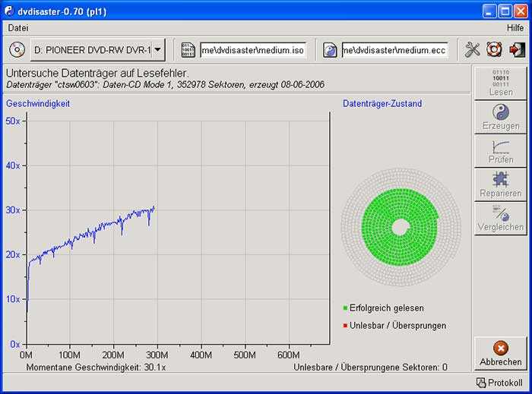Click the 300M axis label
The height and width of the screenshot is (394, 532).
[x=157, y=355]
